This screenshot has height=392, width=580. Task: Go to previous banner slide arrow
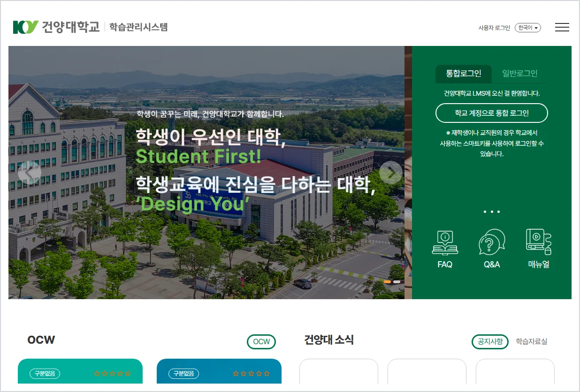[29, 173]
